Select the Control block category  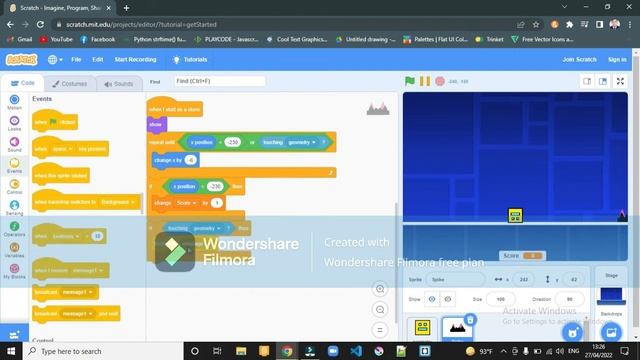[x=14, y=187]
